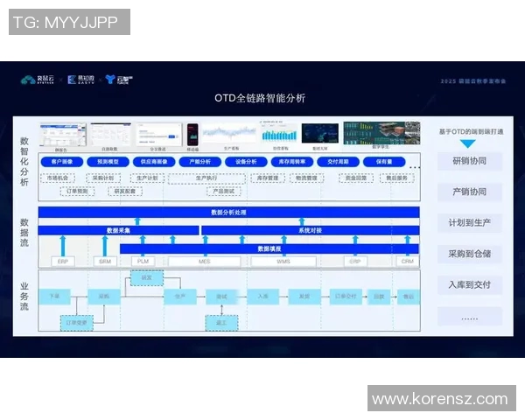Screen dimensions: 525x420
Task: Click the 袋鼠云 cloud logo
Action: [37, 80]
